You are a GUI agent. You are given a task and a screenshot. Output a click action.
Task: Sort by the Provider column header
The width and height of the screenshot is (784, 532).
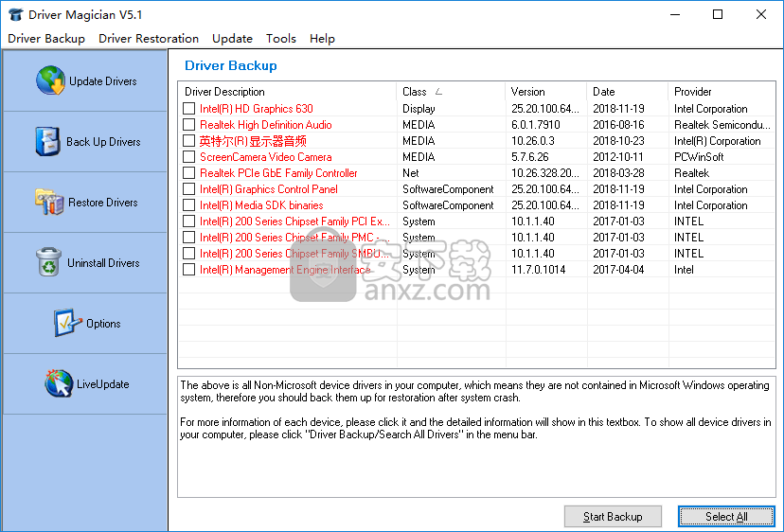[x=722, y=92]
